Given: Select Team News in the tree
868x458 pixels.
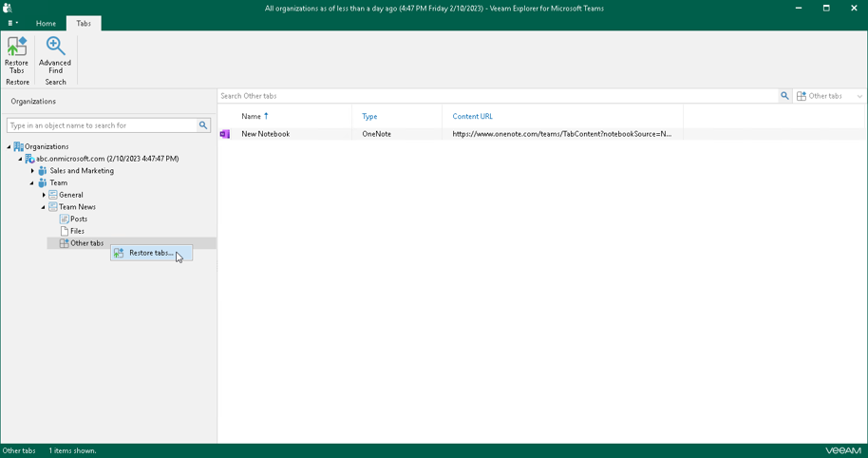Looking at the screenshot, I should pos(78,207).
